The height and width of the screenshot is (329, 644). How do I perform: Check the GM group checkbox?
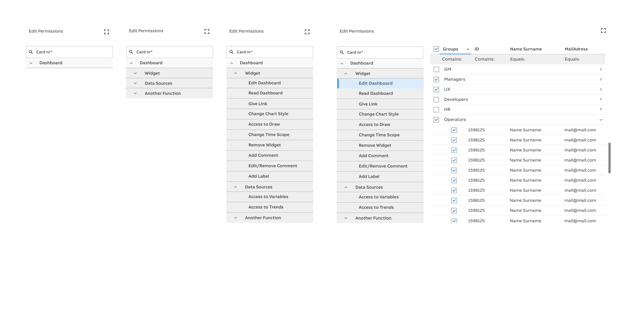436,69
